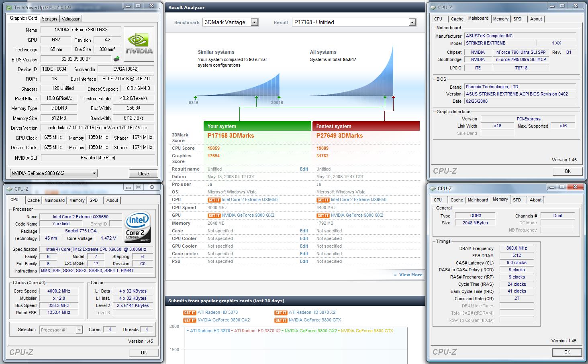Click OK in CPU-Z processor window
The width and height of the screenshot is (588, 364).
[x=144, y=352]
